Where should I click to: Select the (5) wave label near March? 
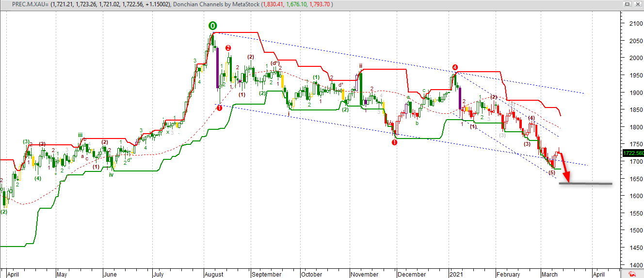pyautogui.click(x=551, y=172)
